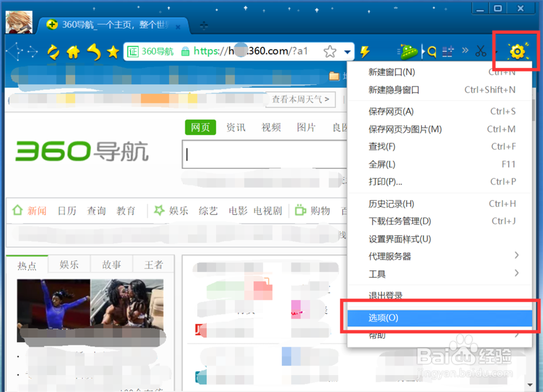Image resolution: width=543 pixels, height=392 pixels.
Task: Open the 购物 navigation link
Action: coord(320,211)
